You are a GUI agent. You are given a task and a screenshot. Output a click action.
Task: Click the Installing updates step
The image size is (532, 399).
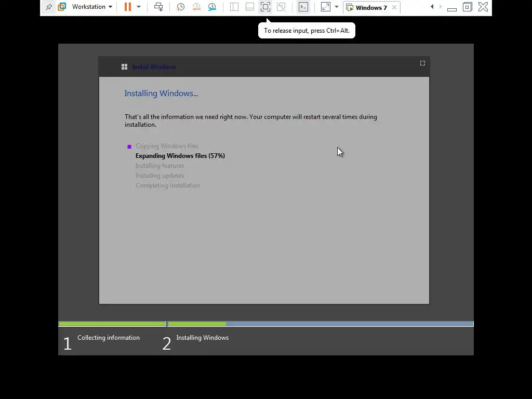pos(160,176)
